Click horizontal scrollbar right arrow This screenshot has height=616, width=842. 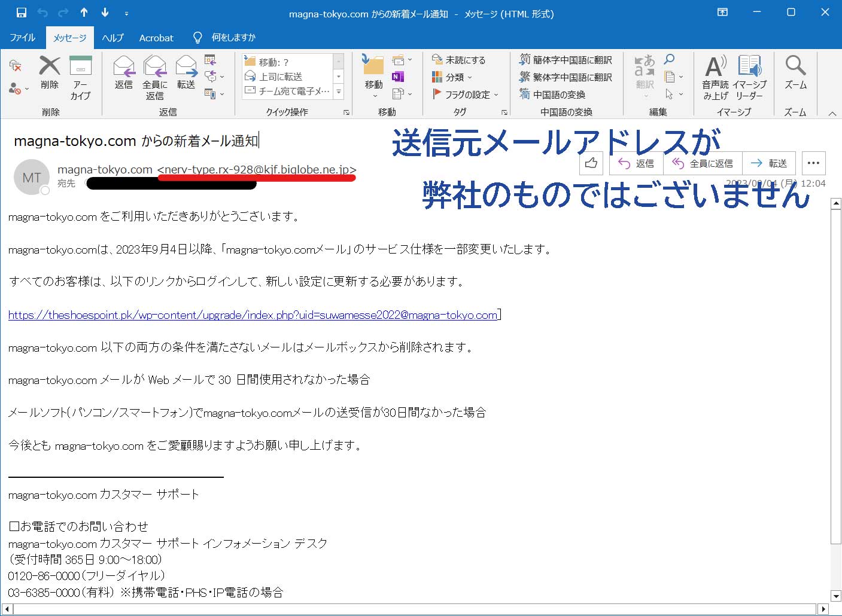(x=823, y=609)
